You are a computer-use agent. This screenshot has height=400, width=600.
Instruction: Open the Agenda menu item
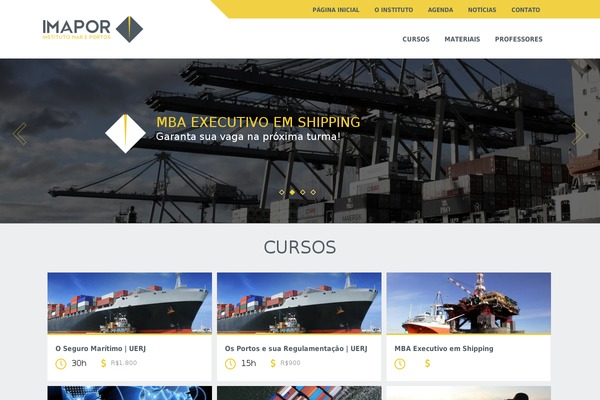click(x=440, y=10)
